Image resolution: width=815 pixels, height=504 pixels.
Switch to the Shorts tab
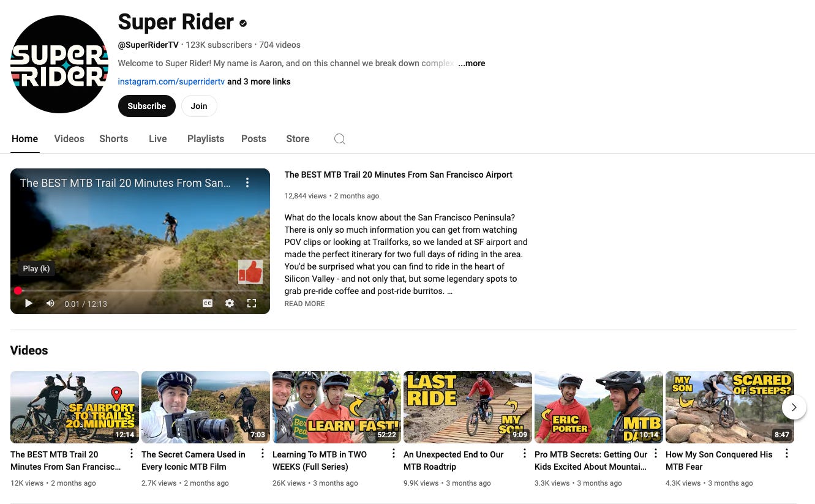tap(114, 139)
